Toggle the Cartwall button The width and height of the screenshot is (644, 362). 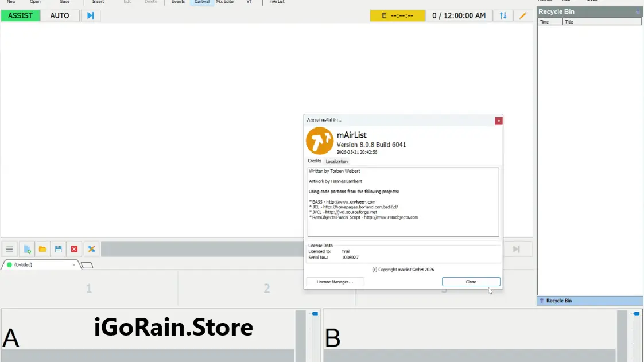202,2
